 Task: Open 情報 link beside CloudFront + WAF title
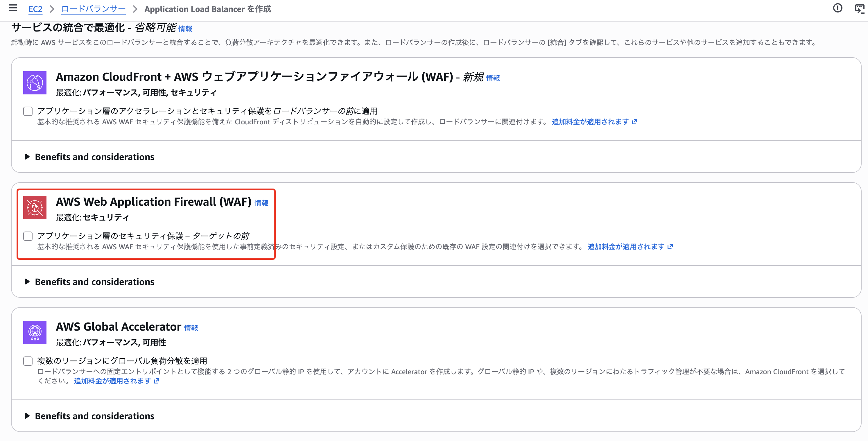493,78
